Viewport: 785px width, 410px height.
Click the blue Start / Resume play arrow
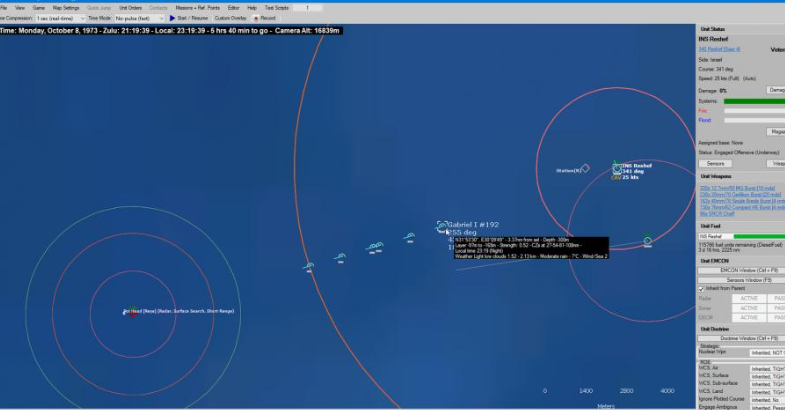(x=172, y=18)
